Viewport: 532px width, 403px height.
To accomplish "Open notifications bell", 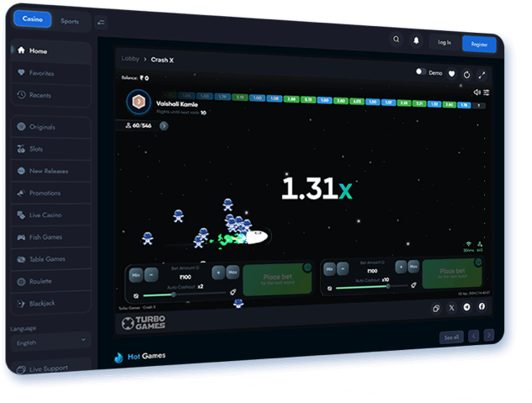I will 417,40.
